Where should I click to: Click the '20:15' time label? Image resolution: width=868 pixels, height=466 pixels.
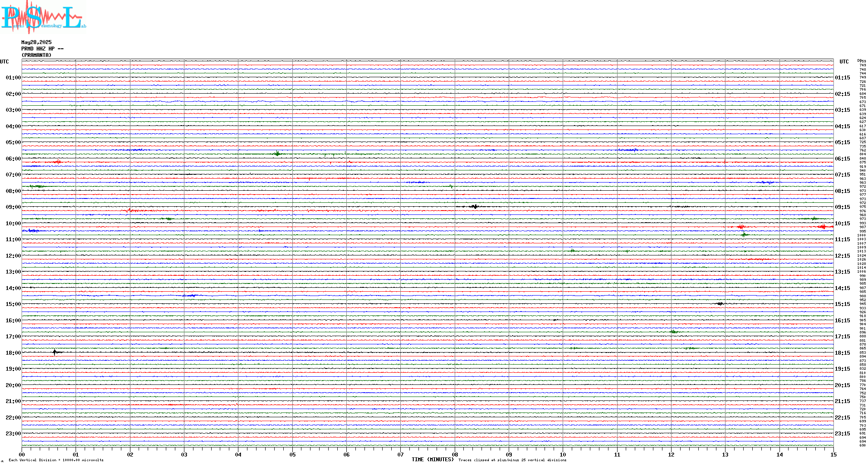click(x=843, y=385)
